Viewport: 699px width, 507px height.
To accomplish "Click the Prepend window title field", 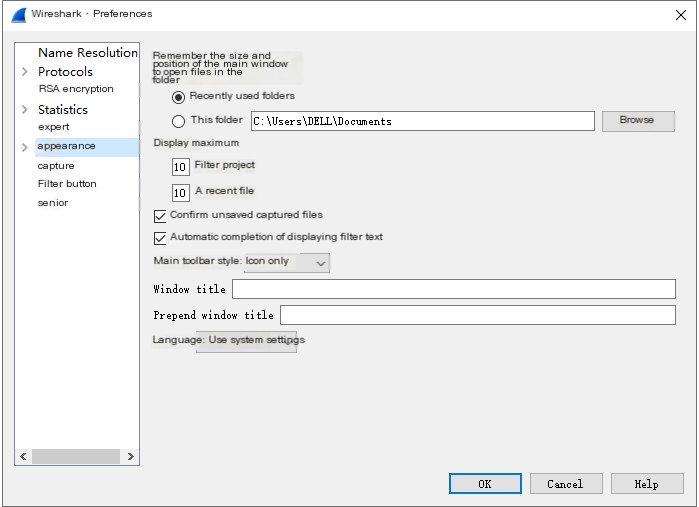I will tap(478, 315).
